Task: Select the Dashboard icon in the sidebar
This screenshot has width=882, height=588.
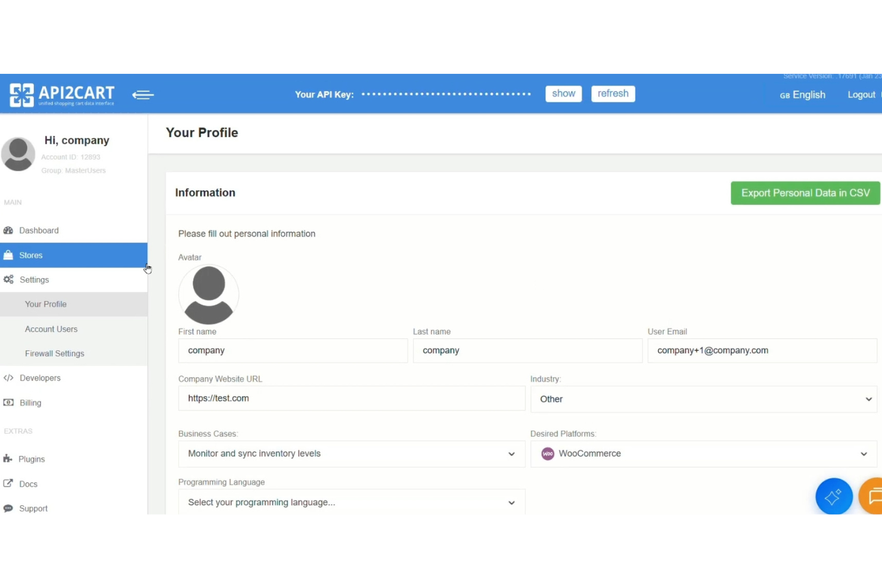Action: click(8, 231)
